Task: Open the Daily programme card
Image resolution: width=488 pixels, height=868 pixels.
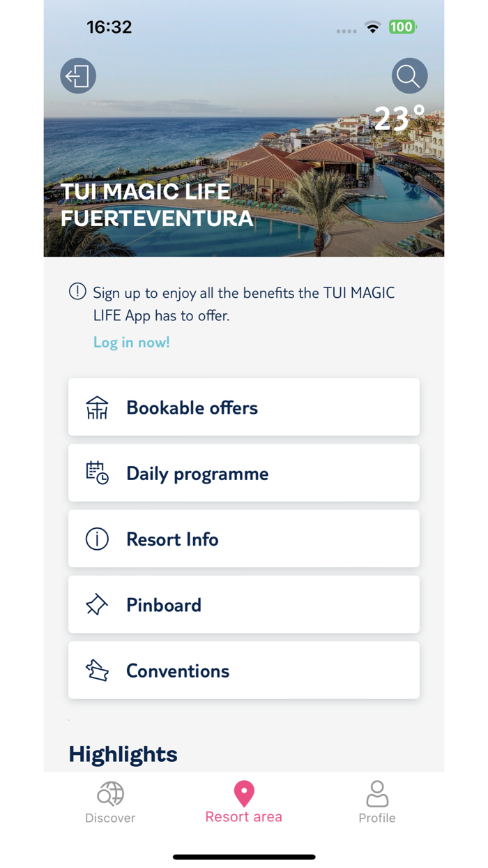Action: tap(243, 472)
